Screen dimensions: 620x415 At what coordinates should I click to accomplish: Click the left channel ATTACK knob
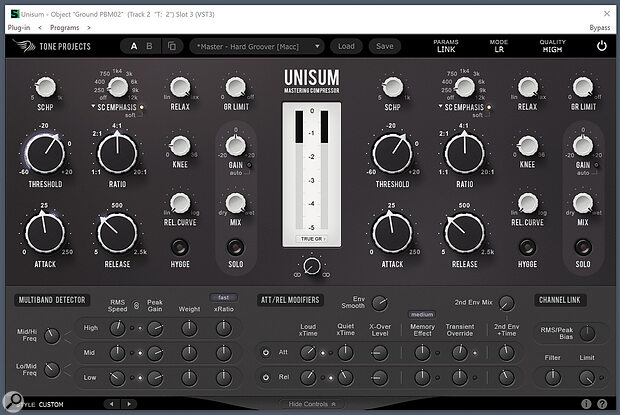tap(45, 233)
